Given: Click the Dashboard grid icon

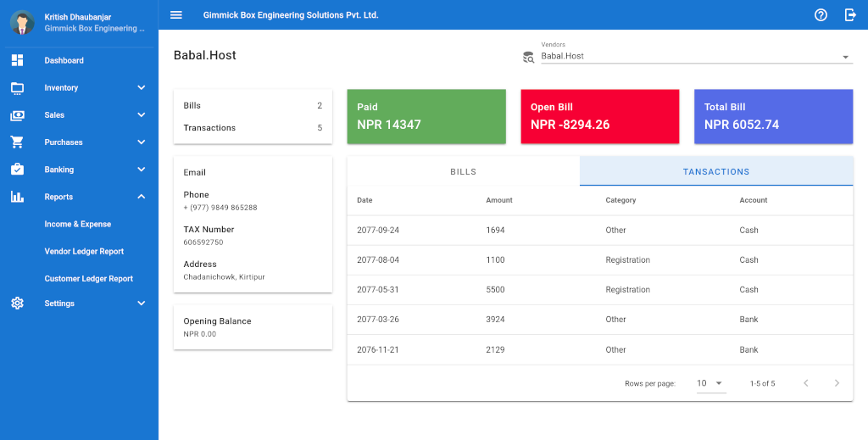Looking at the screenshot, I should (x=17, y=60).
